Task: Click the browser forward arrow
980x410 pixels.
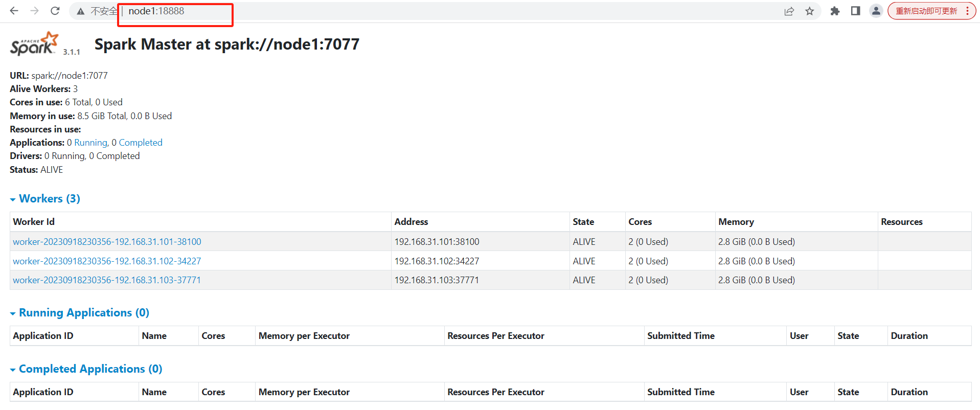Action: pos(34,11)
